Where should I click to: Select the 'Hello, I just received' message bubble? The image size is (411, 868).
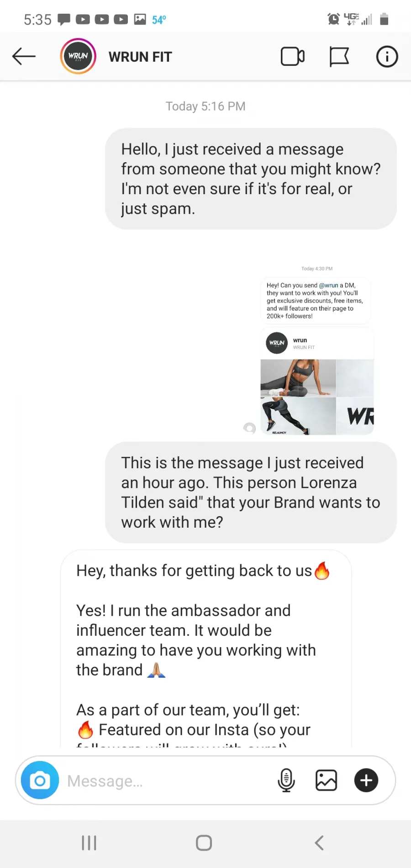click(x=251, y=179)
